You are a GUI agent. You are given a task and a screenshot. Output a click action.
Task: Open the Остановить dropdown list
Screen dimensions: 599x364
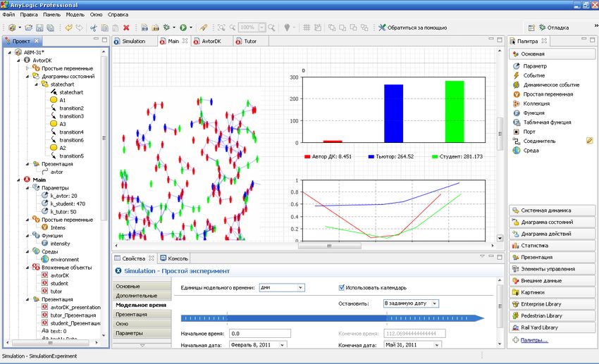coord(411,303)
